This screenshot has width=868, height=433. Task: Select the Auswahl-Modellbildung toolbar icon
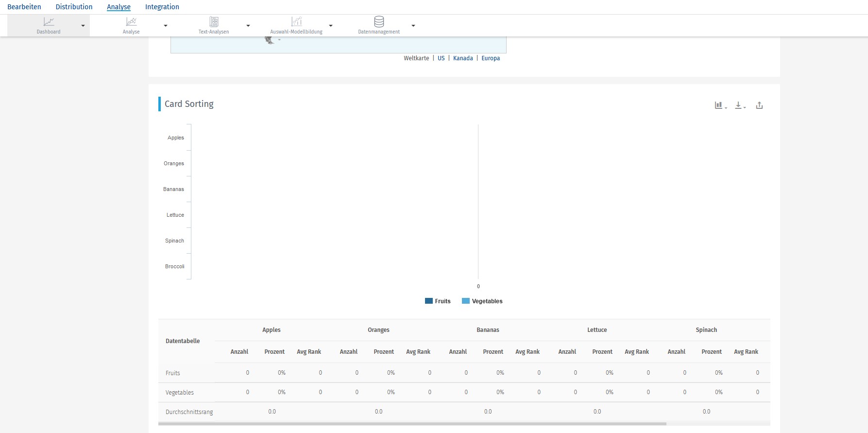coord(296,22)
